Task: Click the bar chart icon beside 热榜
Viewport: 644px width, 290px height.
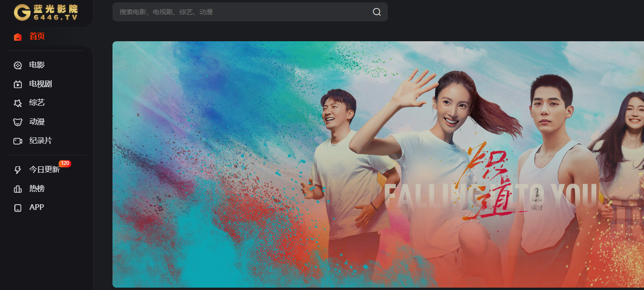Action: pyautogui.click(x=18, y=189)
